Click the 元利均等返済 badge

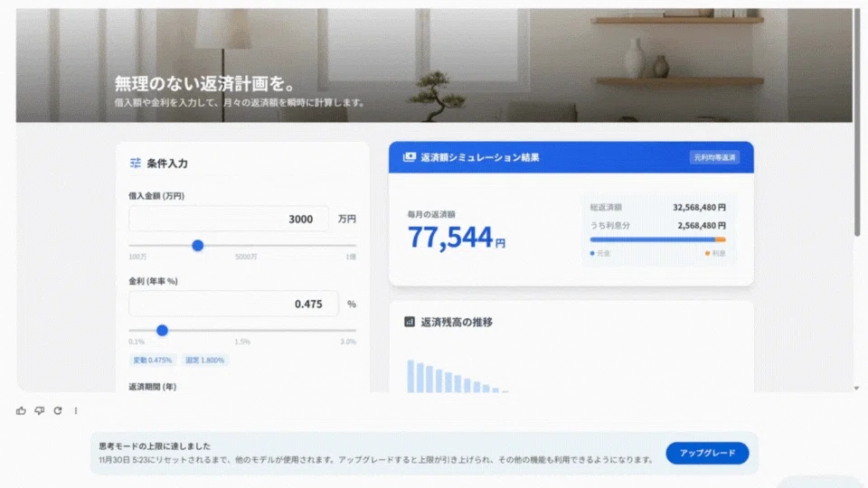tap(714, 157)
